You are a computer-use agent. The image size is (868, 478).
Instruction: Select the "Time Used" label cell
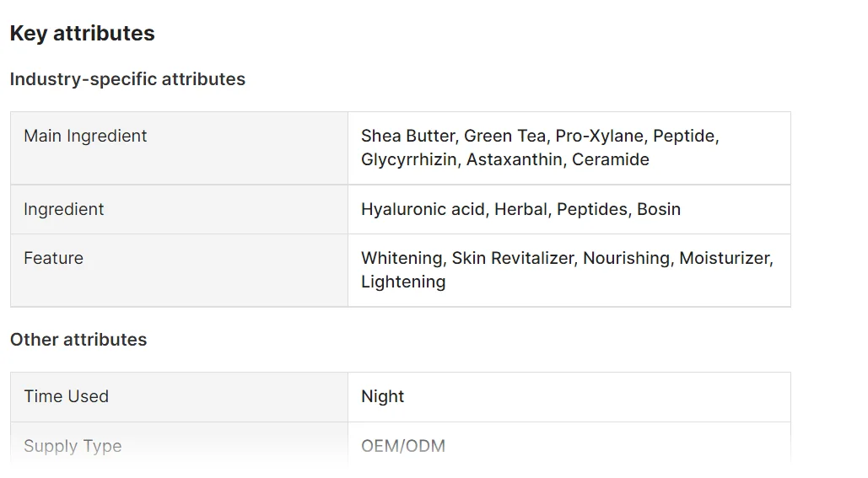(66, 396)
